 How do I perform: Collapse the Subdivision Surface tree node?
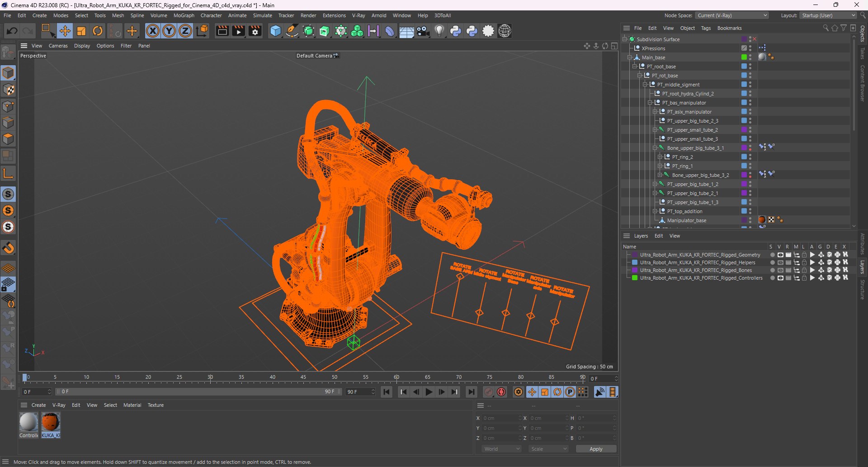point(625,39)
